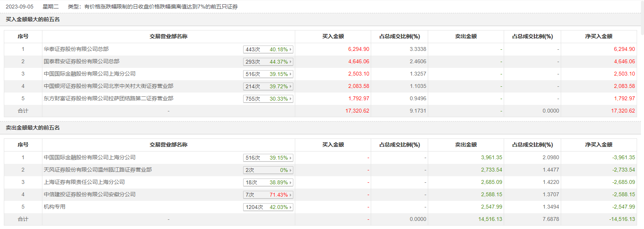The image size is (644, 229).
Task: Click section title 卖出金额最大的前五名
Action: point(33,128)
